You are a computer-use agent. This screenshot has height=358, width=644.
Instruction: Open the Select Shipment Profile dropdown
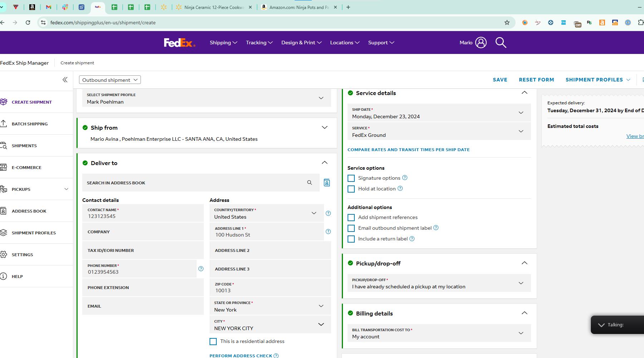[x=207, y=98]
